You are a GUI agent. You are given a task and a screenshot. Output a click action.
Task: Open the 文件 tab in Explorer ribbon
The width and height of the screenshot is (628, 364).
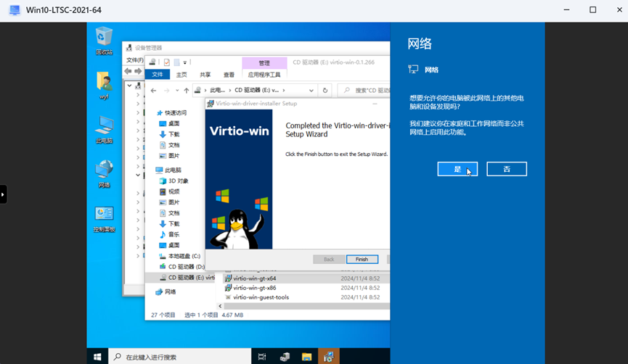pyautogui.click(x=158, y=75)
